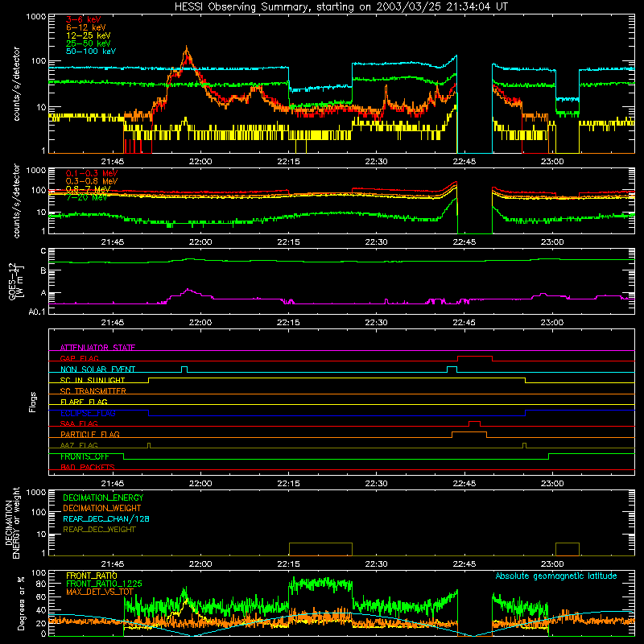Select the ECLIPSE_FLAG label
The width and height of the screenshot is (644, 644).
88,413
